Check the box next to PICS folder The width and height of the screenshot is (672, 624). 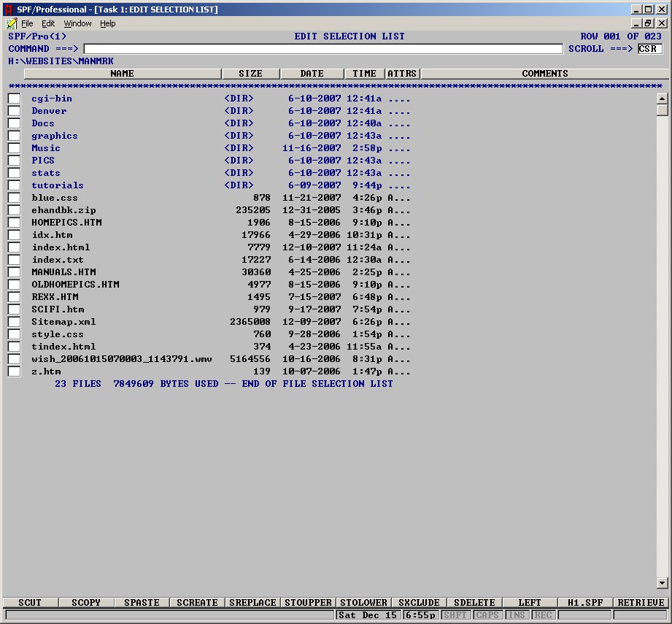[x=14, y=161]
